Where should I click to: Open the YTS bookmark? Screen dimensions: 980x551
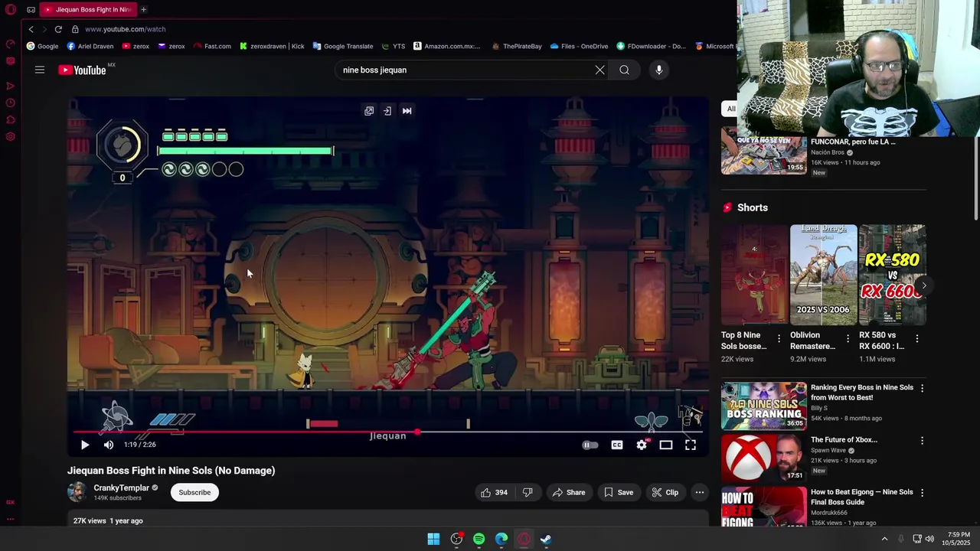coord(394,46)
